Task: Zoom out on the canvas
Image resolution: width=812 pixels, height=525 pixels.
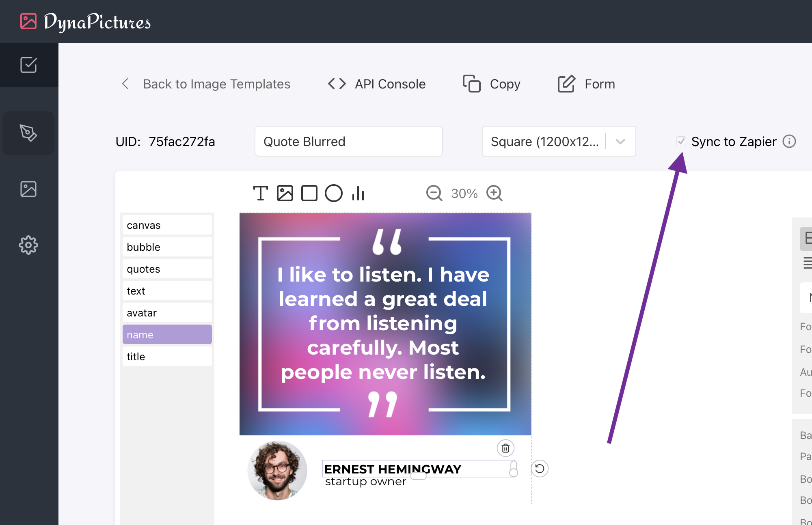Action: tap(434, 194)
